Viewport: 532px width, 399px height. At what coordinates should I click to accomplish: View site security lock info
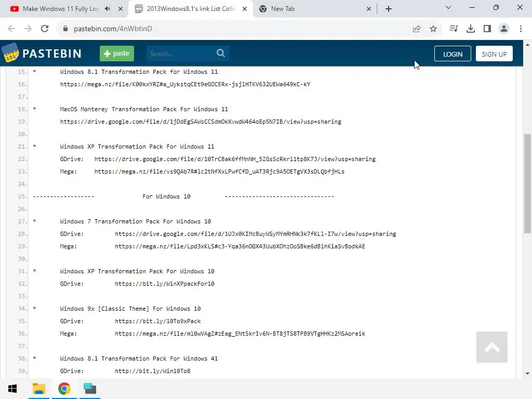click(x=65, y=29)
